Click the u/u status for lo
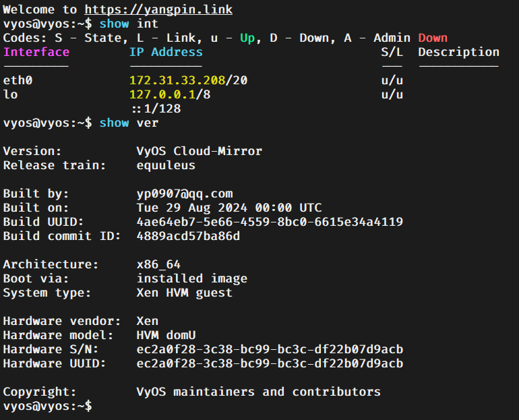 click(392, 94)
